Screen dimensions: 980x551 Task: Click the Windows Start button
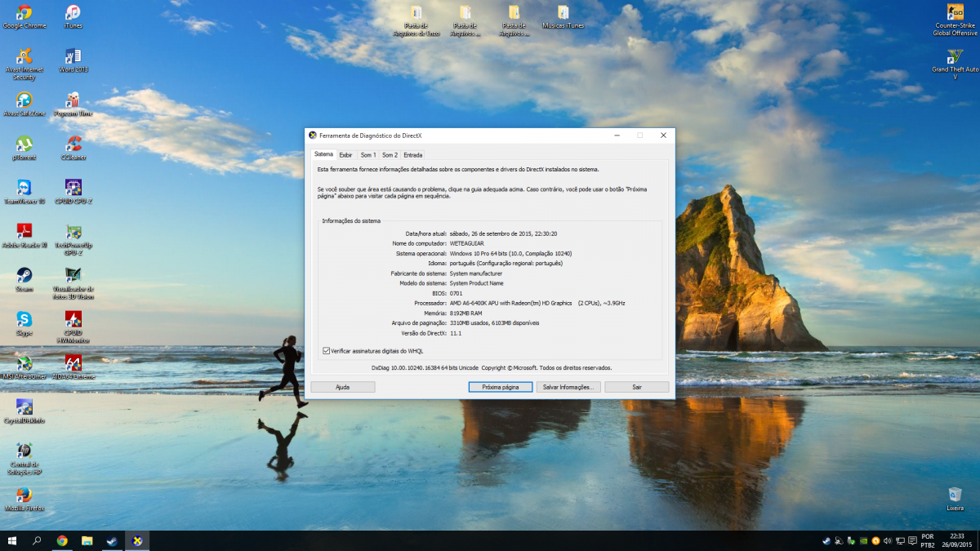point(12,540)
